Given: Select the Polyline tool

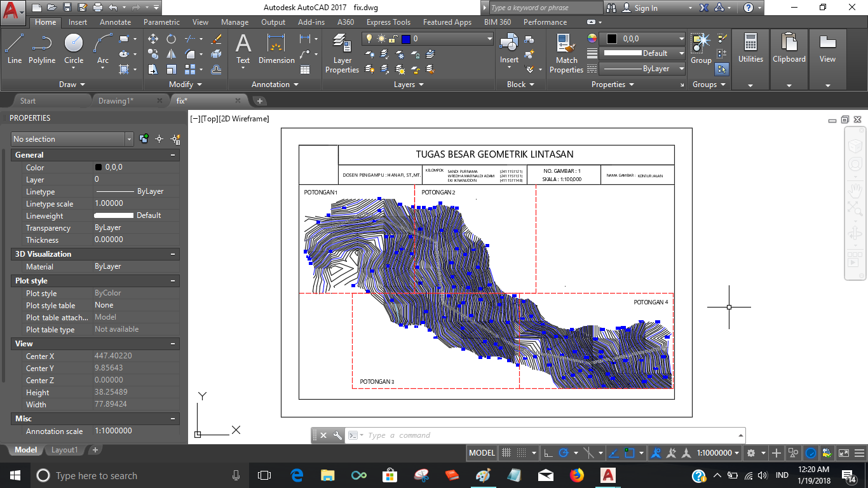Looking at the screenshot, I should (x=42, y=49).
